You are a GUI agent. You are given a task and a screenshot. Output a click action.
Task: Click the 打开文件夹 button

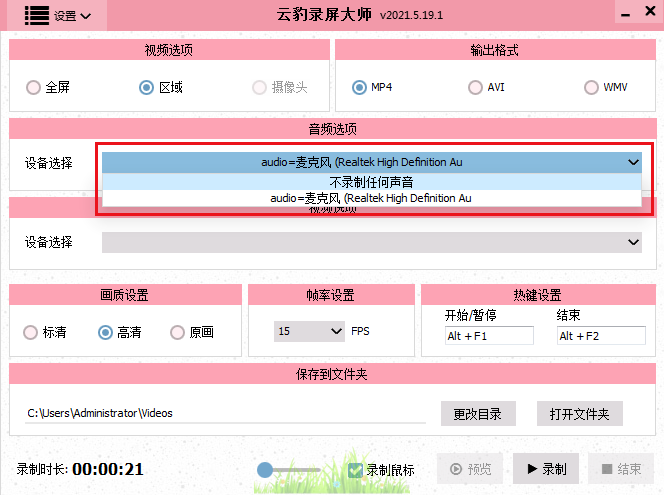(580, 414)
